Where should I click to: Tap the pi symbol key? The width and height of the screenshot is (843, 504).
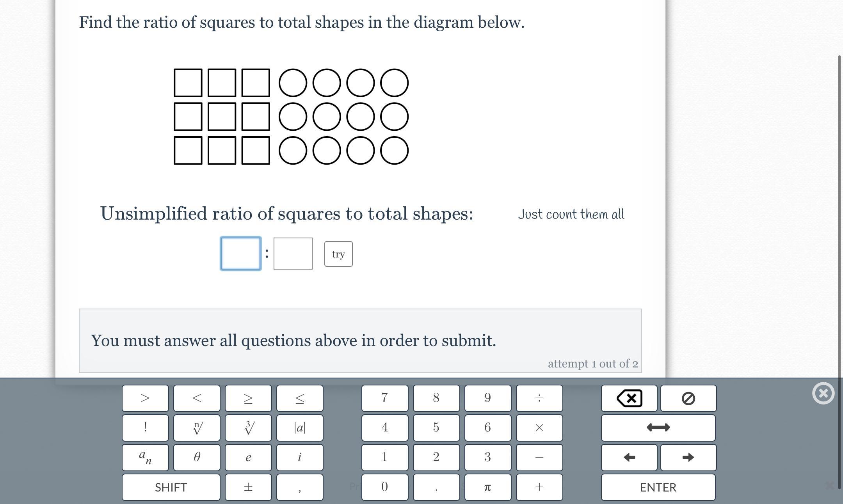488,487
